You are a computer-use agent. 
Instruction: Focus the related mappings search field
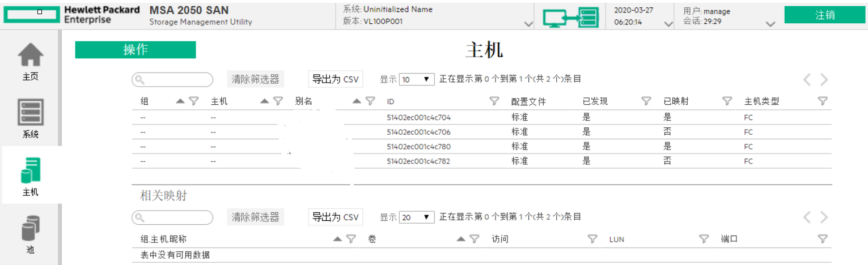[x=172, y=217]
